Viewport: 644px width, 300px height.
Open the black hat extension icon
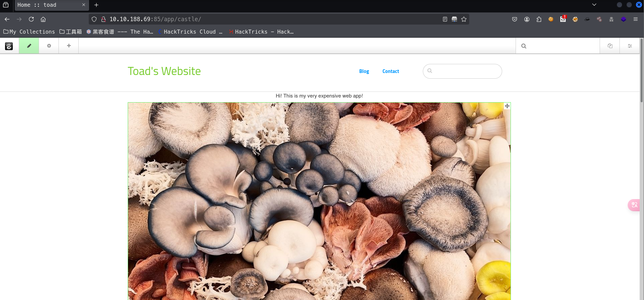pyautogui.click(x=587, y=19)
